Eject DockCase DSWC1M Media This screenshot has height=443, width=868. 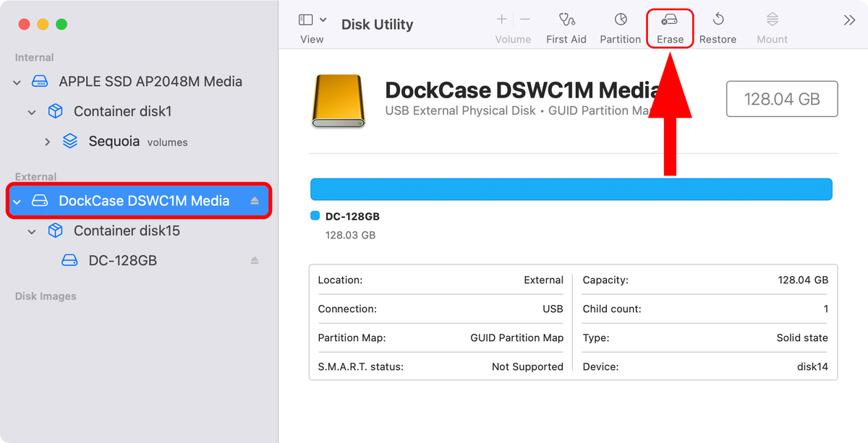click(x=255, y=201)
